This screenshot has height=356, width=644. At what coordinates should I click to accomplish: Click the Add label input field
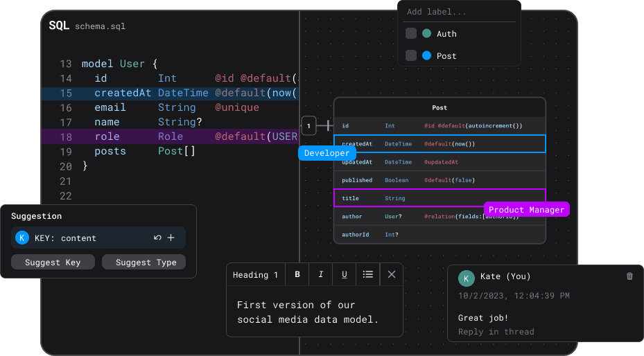tap(459, 12)
